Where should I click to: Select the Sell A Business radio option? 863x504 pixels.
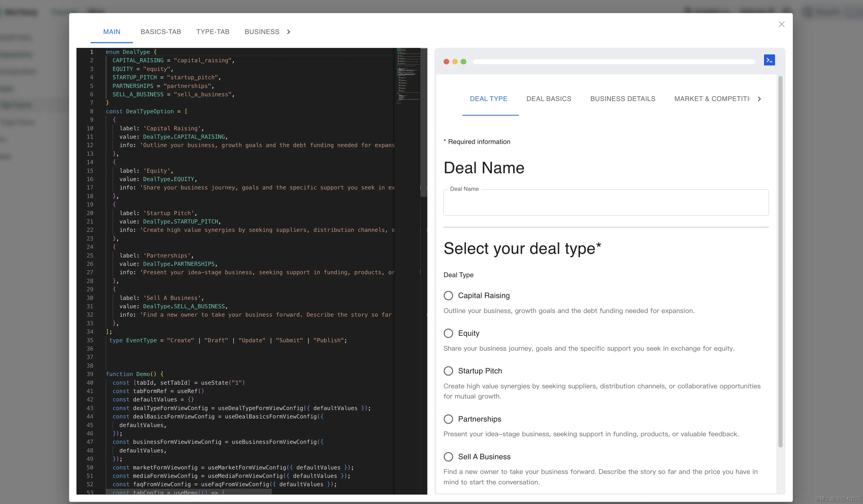tap(448, 457)
